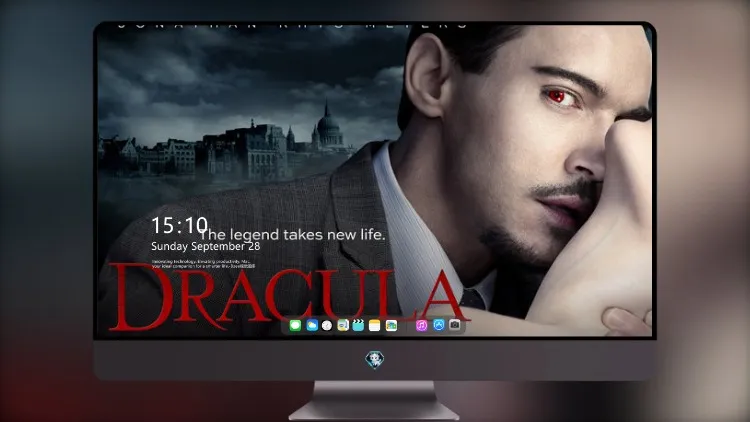
Task: Open the green Messages app in dock
Action: pos(295,326)
